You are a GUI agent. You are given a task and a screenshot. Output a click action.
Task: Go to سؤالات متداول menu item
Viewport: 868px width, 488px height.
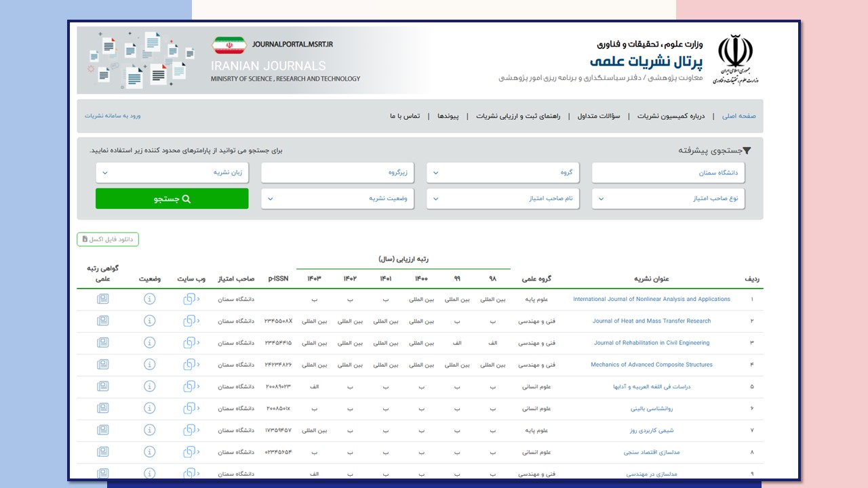599,116
